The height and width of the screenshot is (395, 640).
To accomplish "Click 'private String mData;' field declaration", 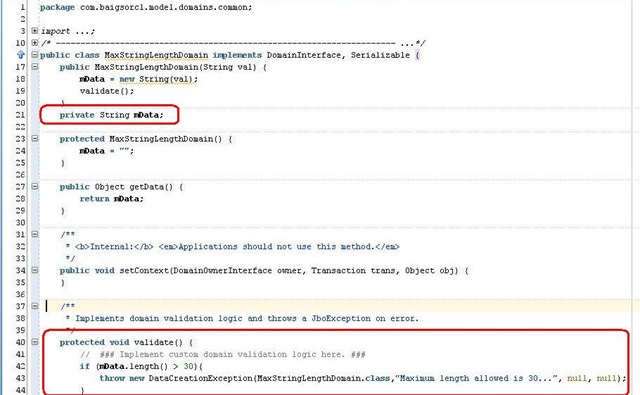I will (x=111, y=115).
